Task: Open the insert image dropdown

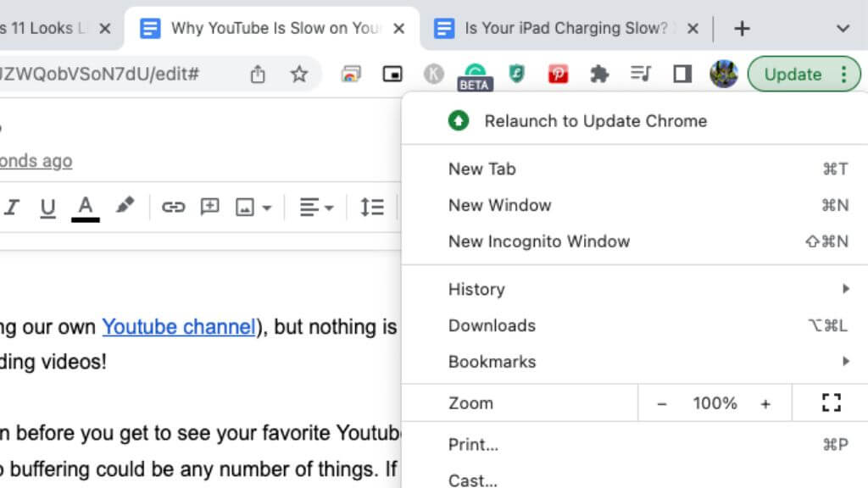Action: (253, 208)
